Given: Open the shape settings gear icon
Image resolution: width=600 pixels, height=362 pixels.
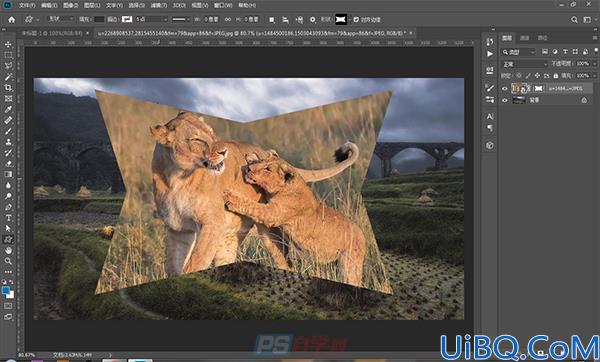Looking at the screenshot, I should (313, 20).
